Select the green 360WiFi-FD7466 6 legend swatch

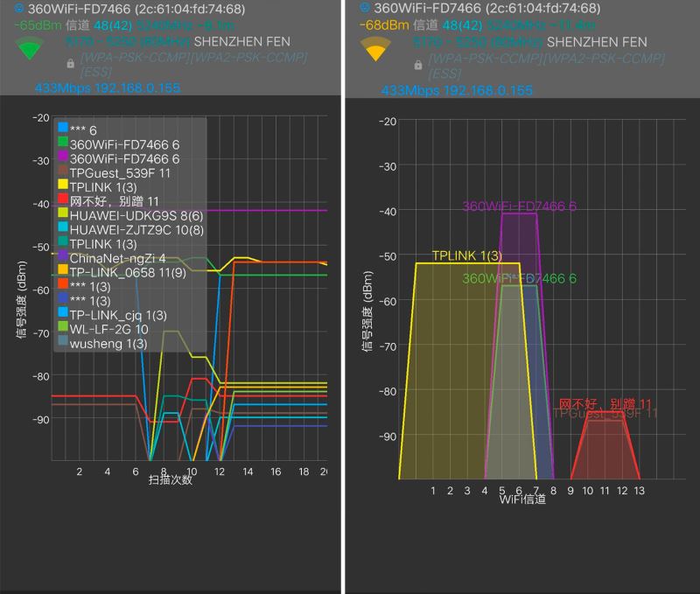[63, 142]
